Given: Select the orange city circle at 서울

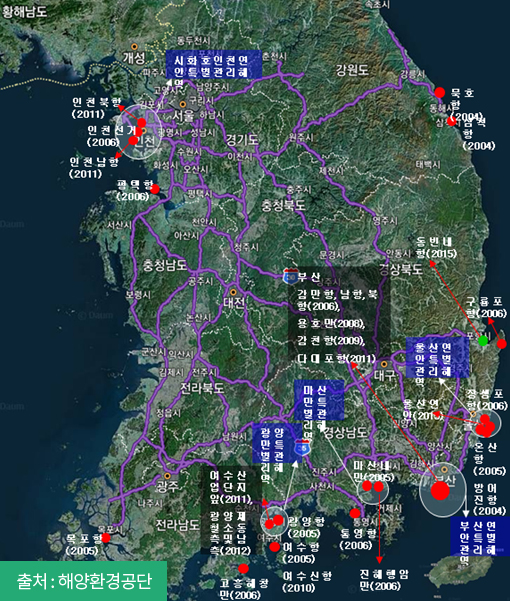Looking at the screenshot, I should click(x=183, y=104).
